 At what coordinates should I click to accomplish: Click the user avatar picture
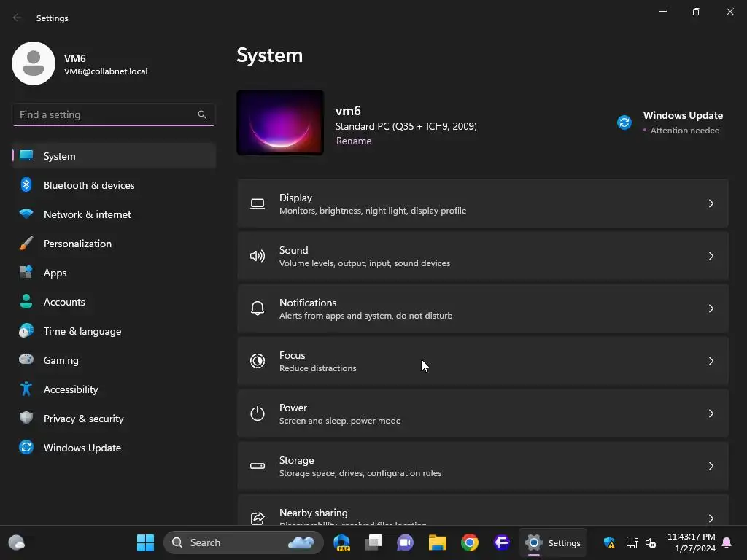pos(34,63)
